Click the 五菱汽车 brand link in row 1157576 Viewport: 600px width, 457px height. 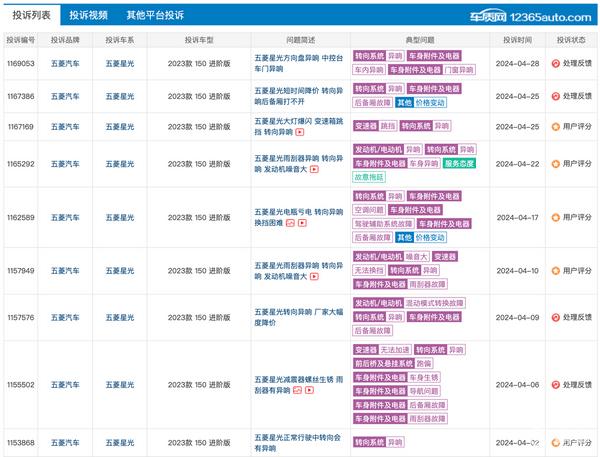pos(65,317)
